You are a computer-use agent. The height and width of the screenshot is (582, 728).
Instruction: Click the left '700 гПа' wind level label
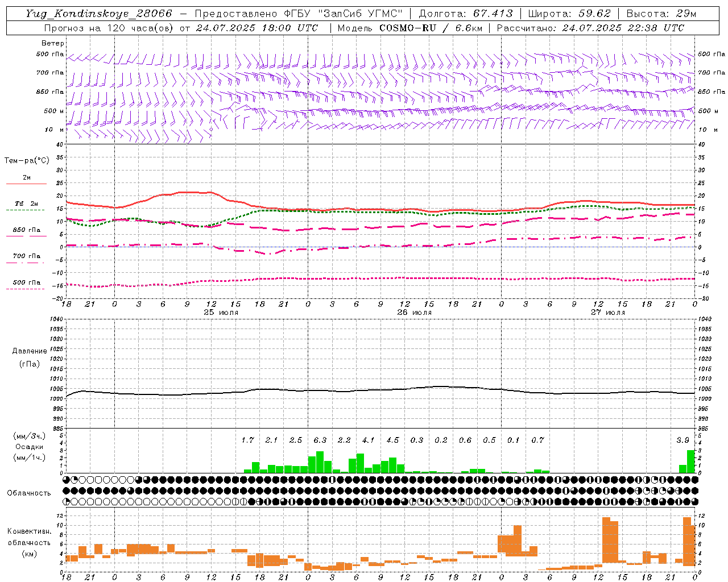pos(50,73)
